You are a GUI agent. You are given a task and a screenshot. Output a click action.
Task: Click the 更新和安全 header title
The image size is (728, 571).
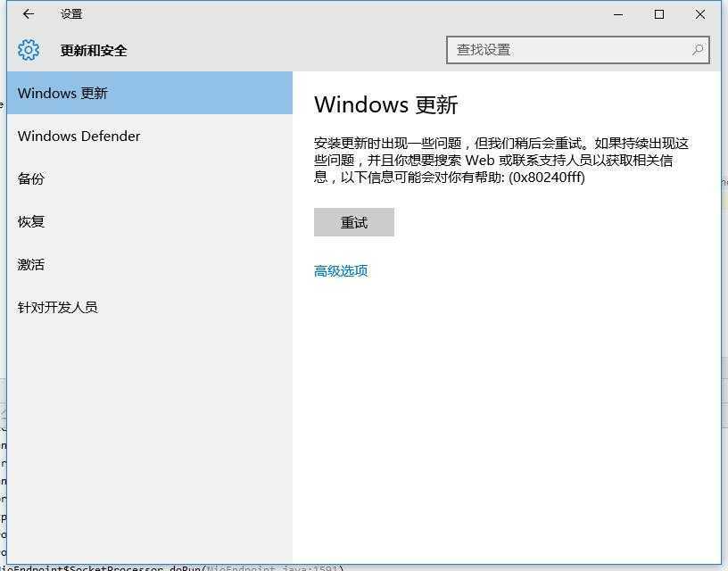94,50
